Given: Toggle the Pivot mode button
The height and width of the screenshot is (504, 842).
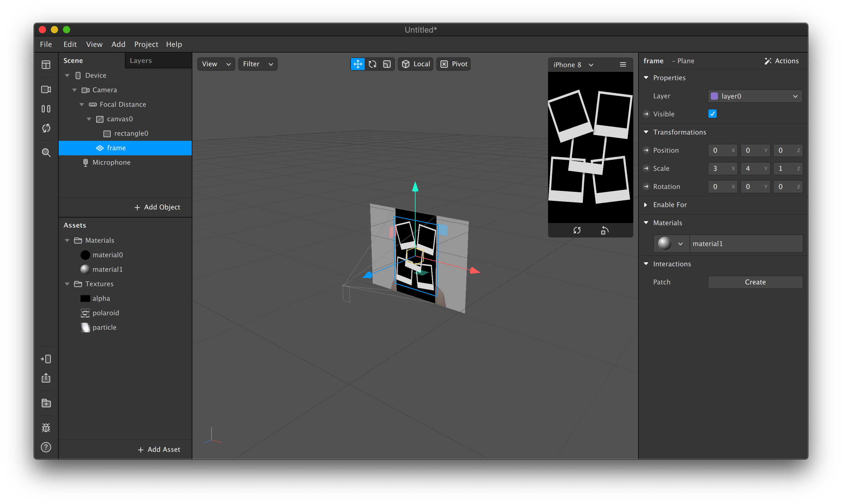Looking at the screenshot, I should 453,64.
